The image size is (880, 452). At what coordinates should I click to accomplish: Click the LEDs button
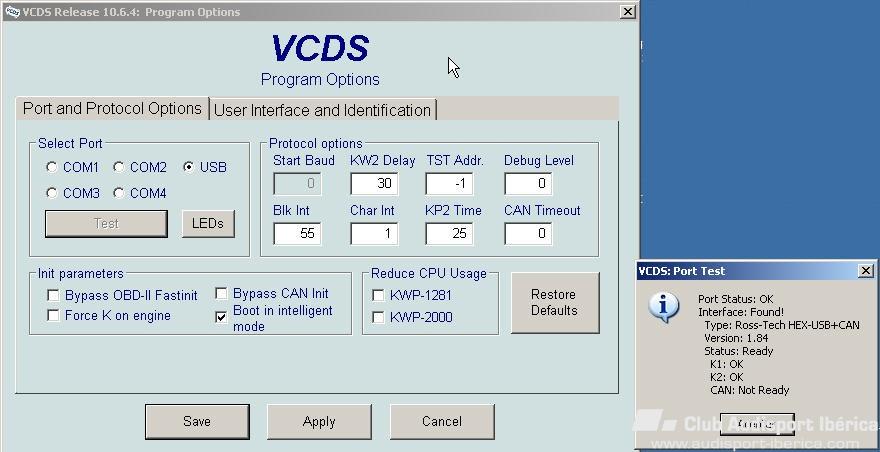pyautogui.click(x=208, y=223)
